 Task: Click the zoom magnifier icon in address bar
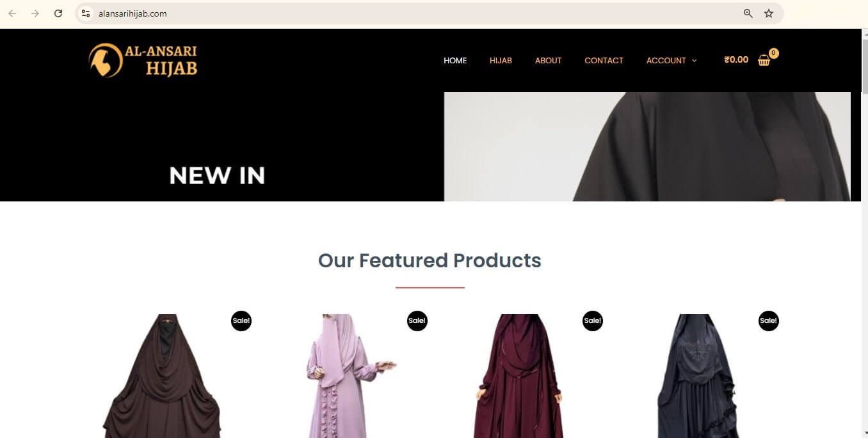(x=748, y=13)
